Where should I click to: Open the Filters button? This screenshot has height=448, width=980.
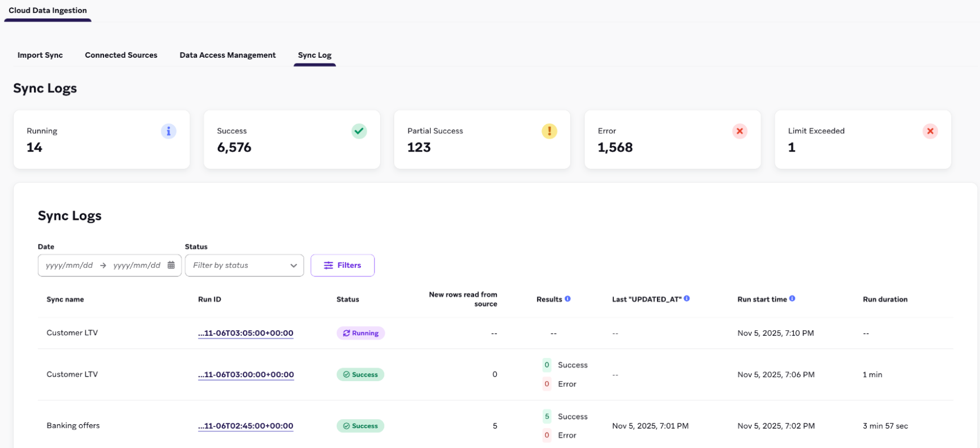click(342, 265)
